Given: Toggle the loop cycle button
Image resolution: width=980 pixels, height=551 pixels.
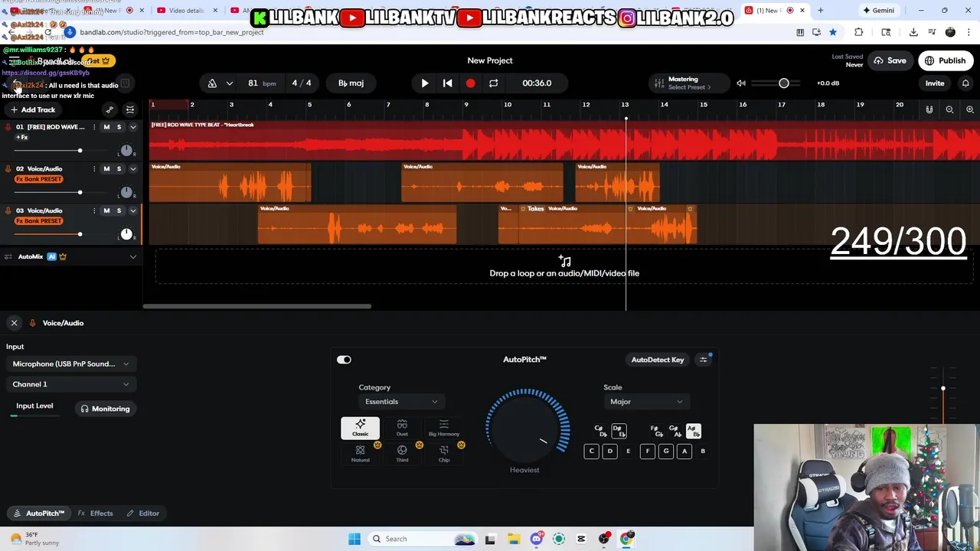Looking at the screenshot, I should [x=494, y=83].
